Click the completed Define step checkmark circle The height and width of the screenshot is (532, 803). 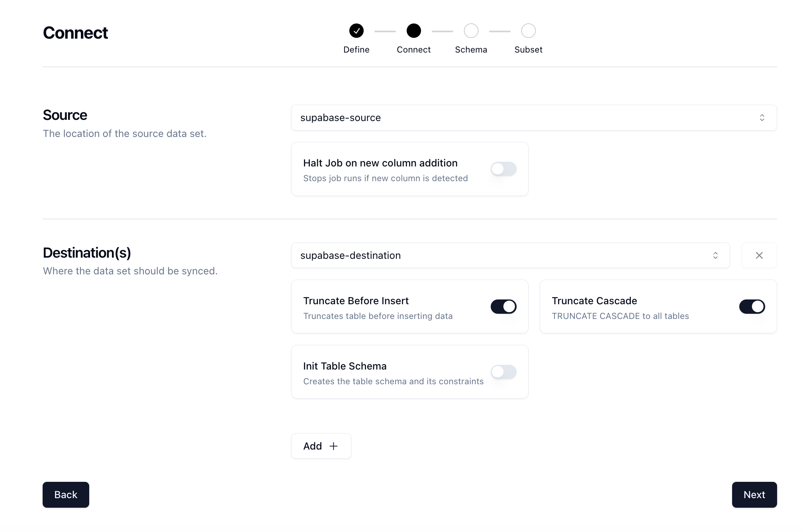[x=356, y=31]
